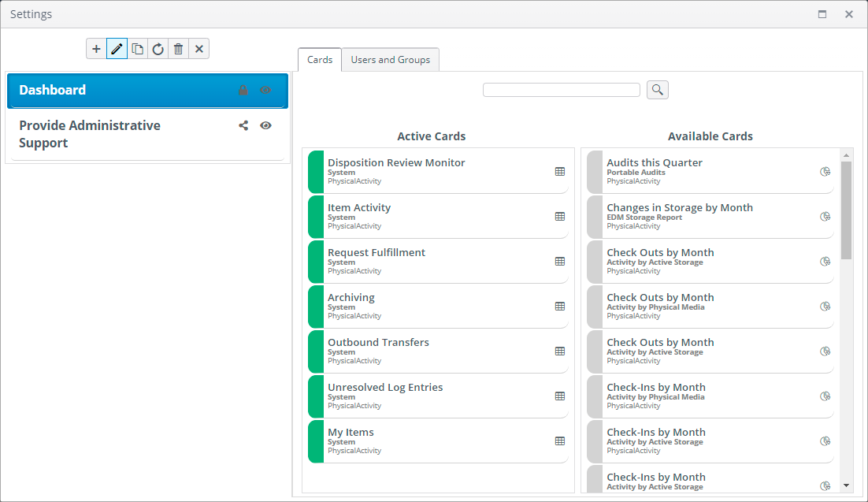The width and height of the screenshot is (868, 502).
Task: Select Disposition Review Monitor card title
Action: click(396, 162)
